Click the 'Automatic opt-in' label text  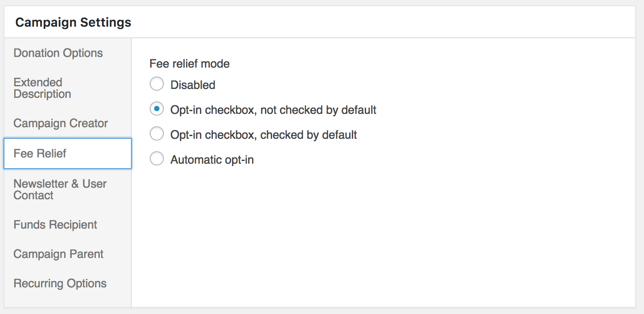pos(212,160)
